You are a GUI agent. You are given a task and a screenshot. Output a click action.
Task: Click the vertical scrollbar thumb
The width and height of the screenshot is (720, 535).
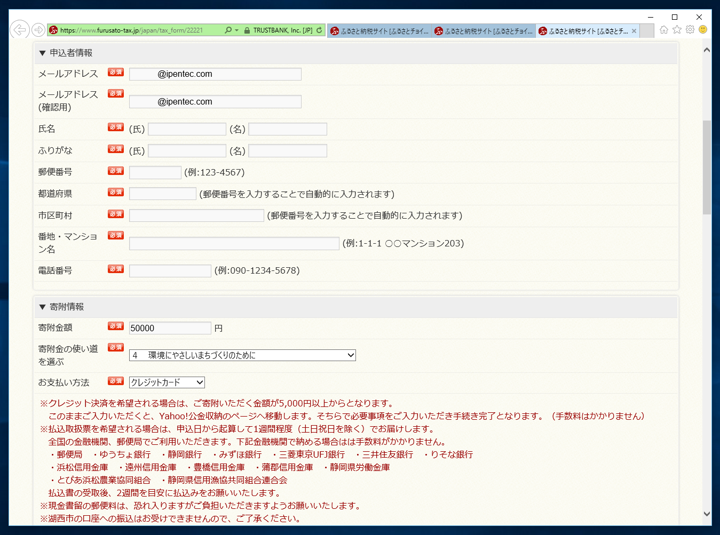click(707, 167)
